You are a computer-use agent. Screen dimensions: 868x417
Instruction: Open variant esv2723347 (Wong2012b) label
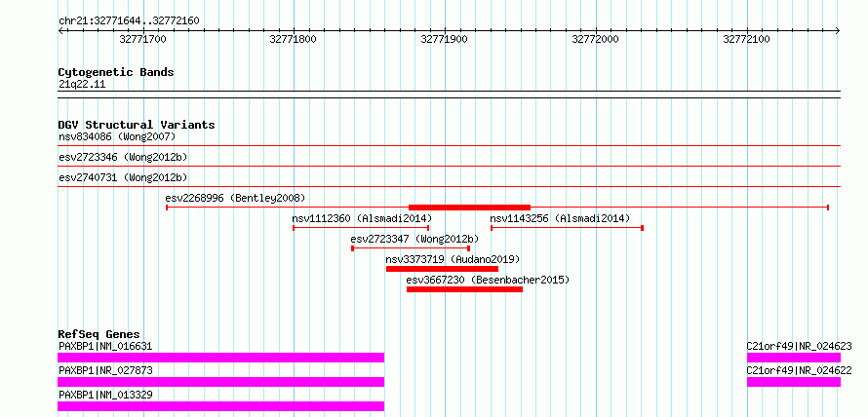414,239
